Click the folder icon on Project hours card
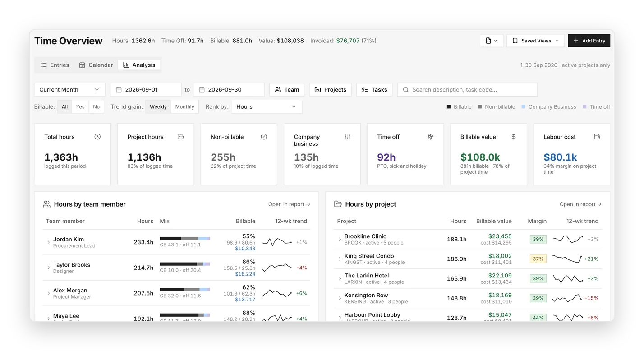Viewport: 644px width, 351px height. pos(181,137)
